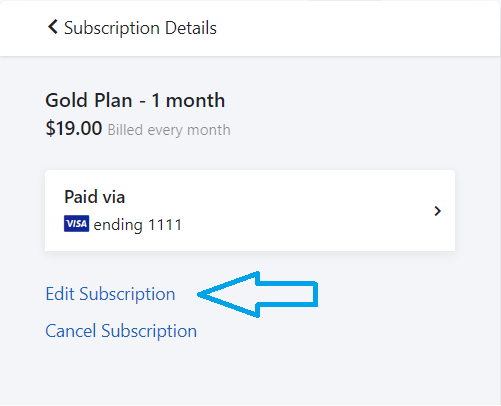The height and width of the screenshot is (406, 501).
Task: Click the Paid via label
Action: pyautogui.click(x=95, y=197)
